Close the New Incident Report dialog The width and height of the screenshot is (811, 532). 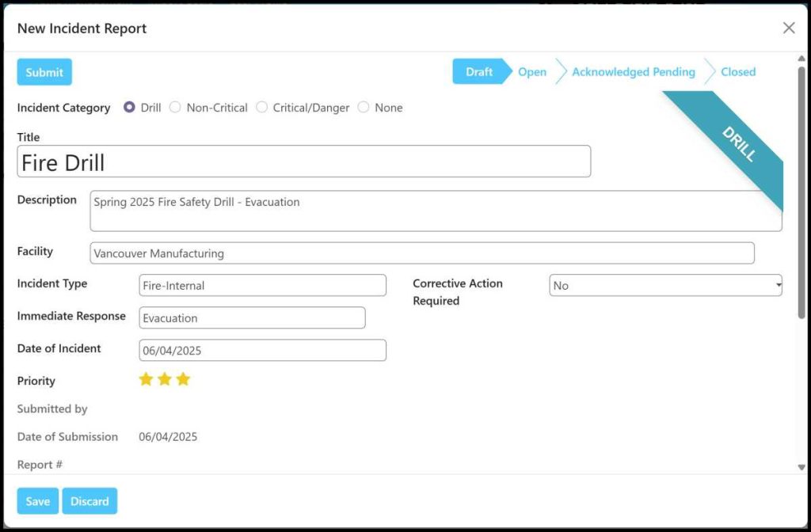tap(789, 28)
